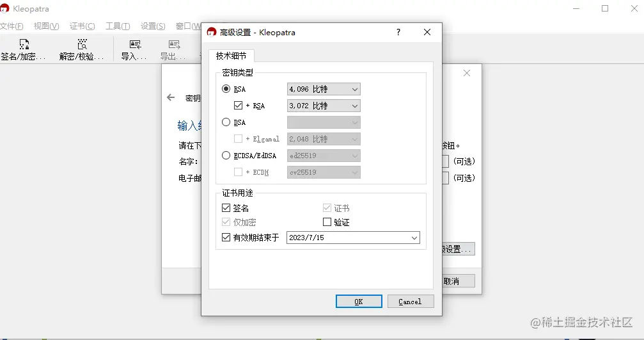
Task: Toggle the + Elgamal subkey checkbox
Action: tap(238, 138)
